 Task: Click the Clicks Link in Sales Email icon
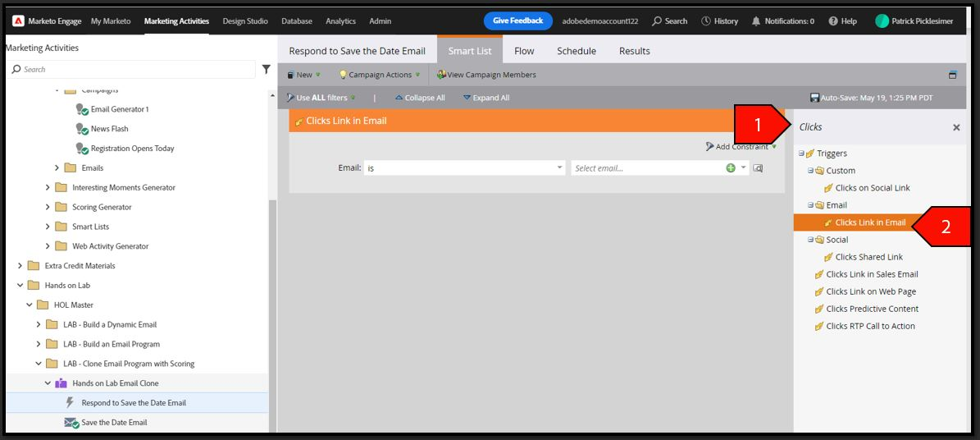818,274
